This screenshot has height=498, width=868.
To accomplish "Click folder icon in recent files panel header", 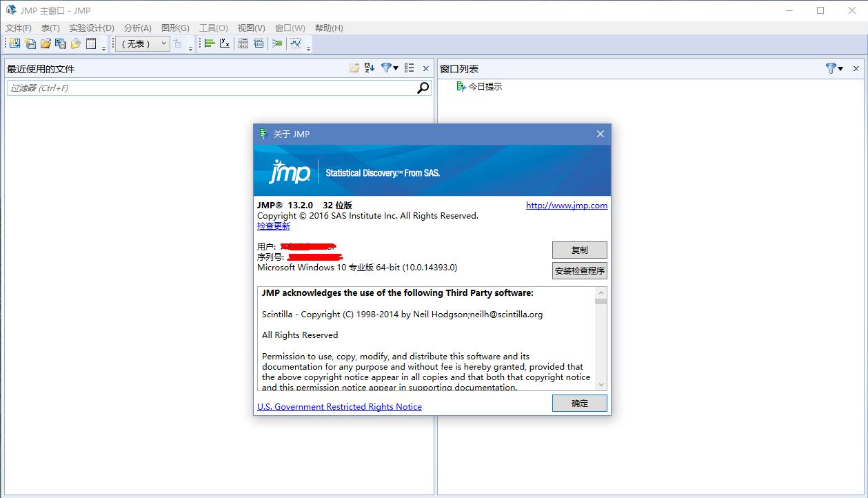I will pyautogui.click(x=354, y=68).
